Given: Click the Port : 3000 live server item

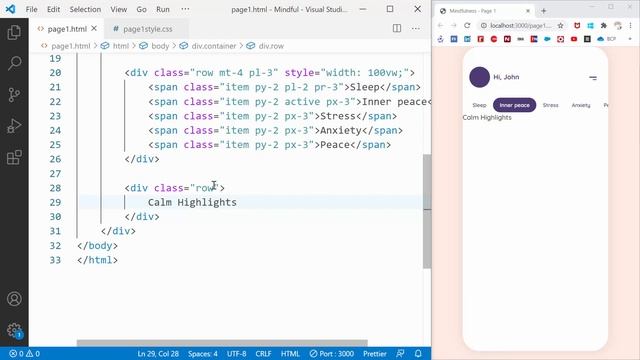Looking at the screenshot, I should (331, 353).
